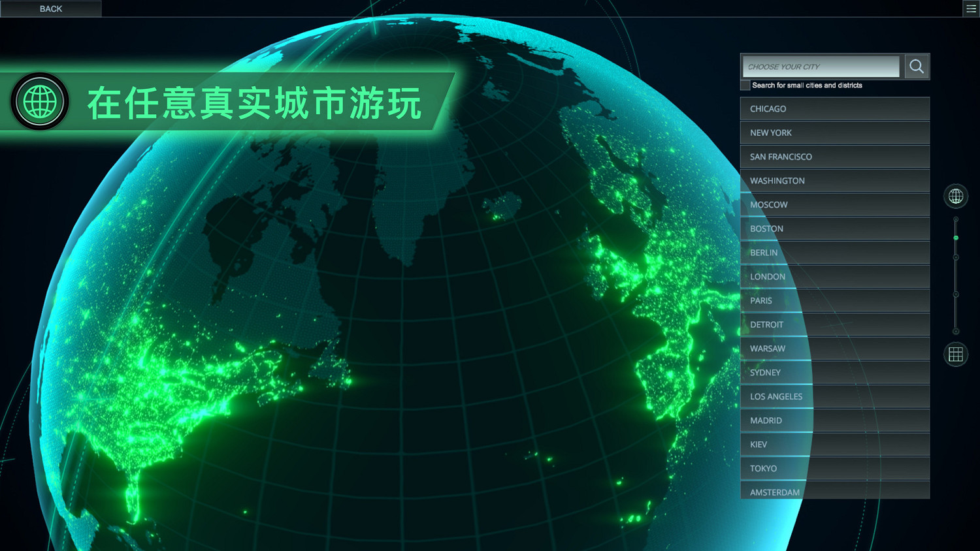Select the globe view icon on the right

click(x=955, y=196)
